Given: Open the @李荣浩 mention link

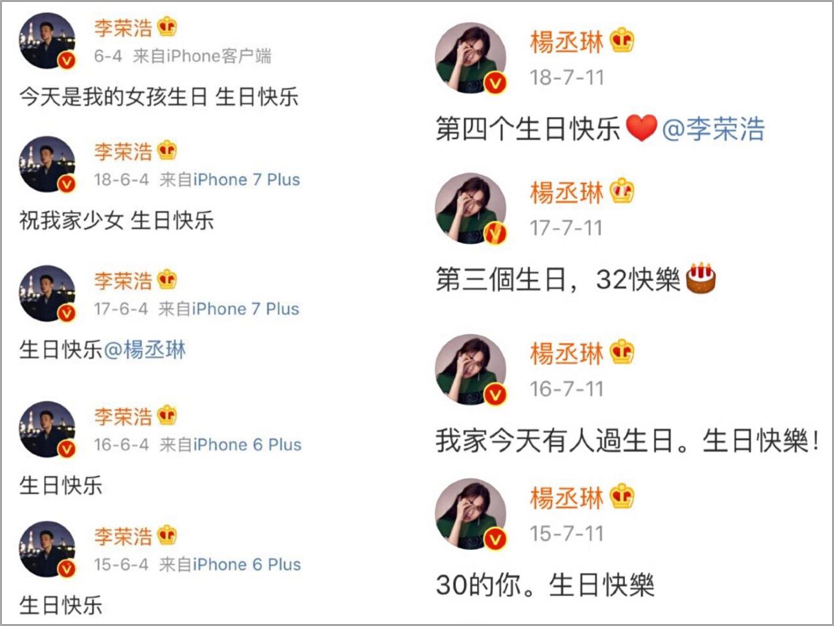Looking at the screenshot, I should tap(713, 129).
